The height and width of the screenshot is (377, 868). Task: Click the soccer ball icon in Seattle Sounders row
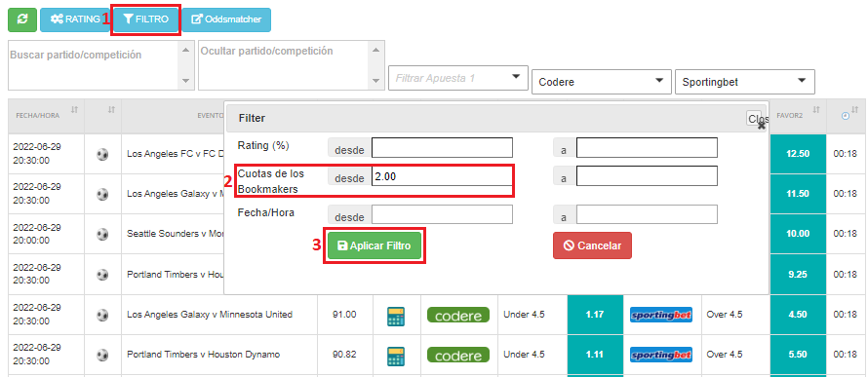[x=102, y=235]
